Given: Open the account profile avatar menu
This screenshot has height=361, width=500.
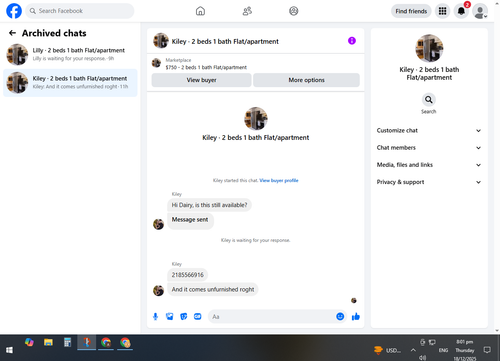Looking at the screenshot, I should click(480, 12).
